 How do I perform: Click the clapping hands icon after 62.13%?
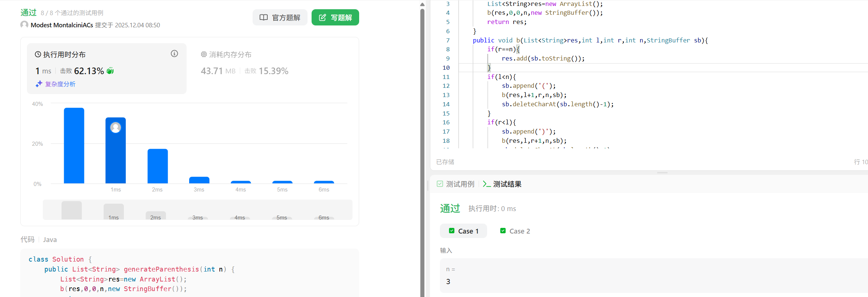110,71
